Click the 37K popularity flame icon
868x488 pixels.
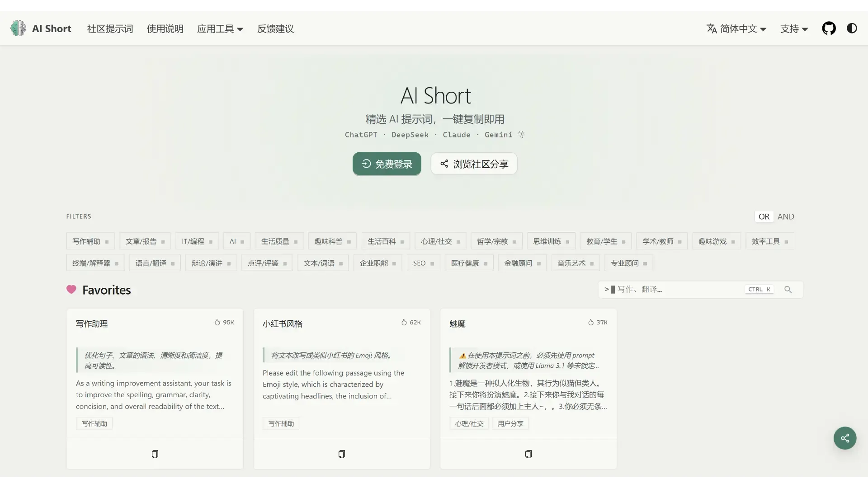click(x=591, y=323)
